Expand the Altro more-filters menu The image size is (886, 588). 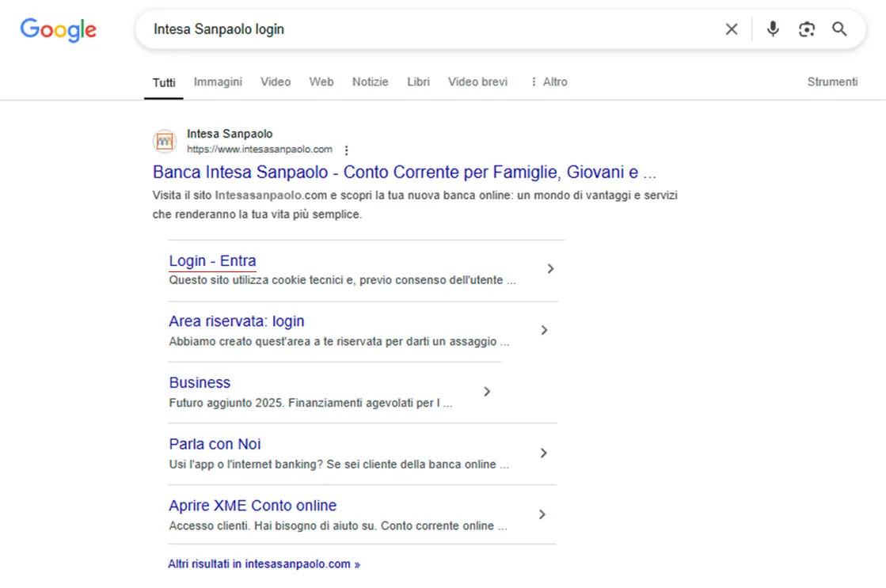(549, 82)
